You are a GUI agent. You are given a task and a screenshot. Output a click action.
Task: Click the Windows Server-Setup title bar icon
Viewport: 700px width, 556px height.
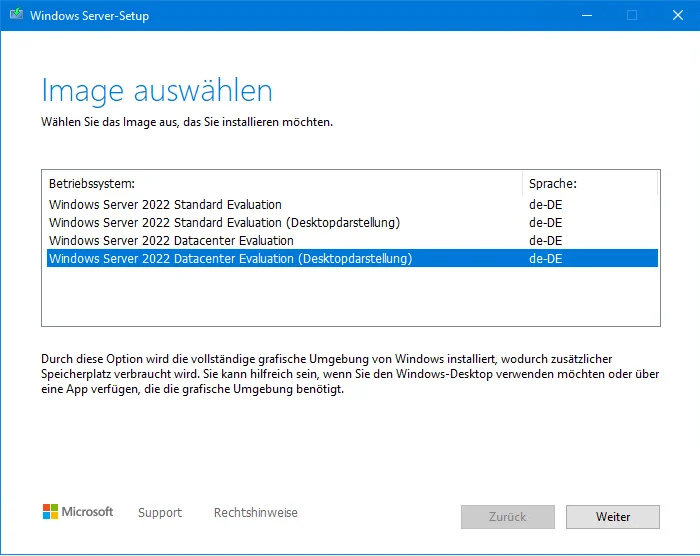(17, 14)
